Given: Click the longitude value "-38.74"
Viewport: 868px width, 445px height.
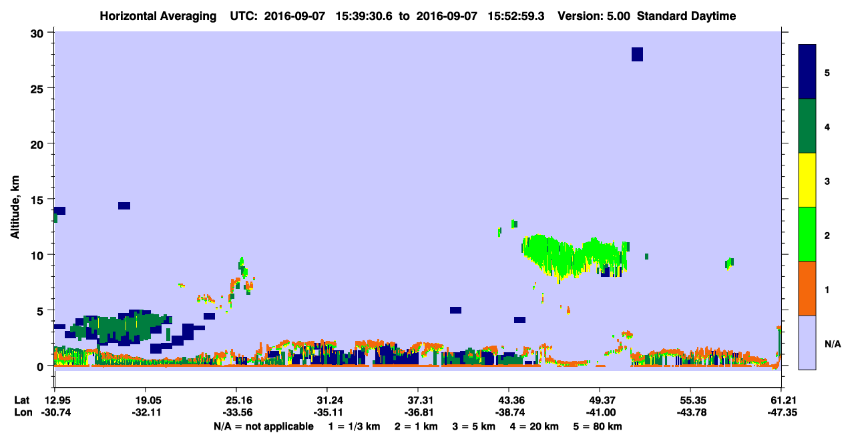Looking at the screenshot, I should click(509, 412).
